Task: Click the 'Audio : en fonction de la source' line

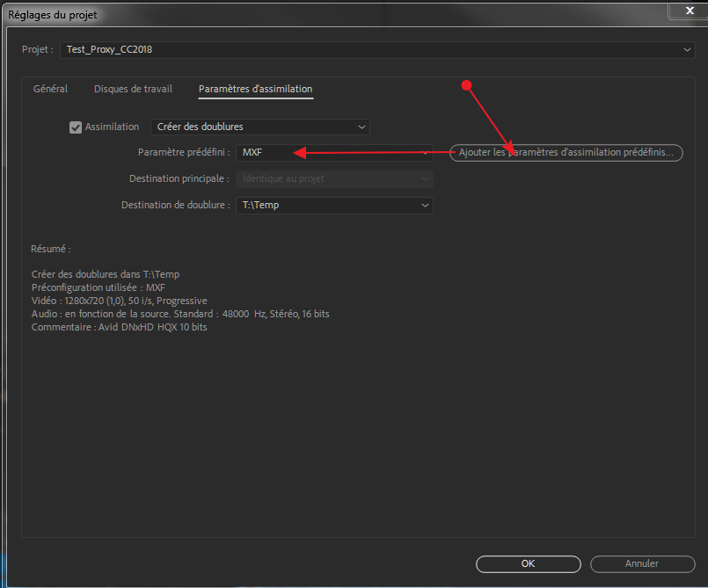Action: pos(180,314)
